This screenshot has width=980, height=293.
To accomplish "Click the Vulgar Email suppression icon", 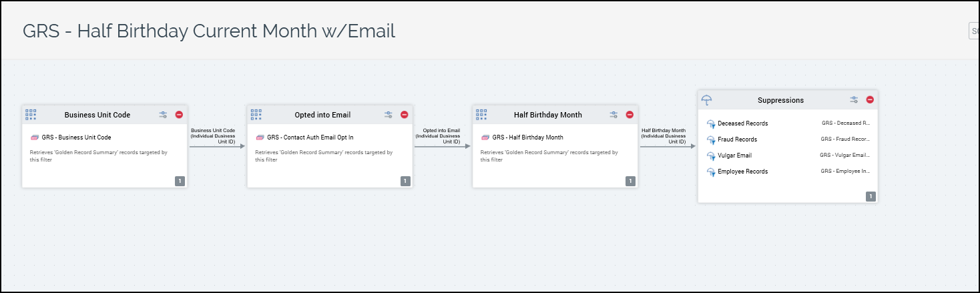I will pos(711,156).
